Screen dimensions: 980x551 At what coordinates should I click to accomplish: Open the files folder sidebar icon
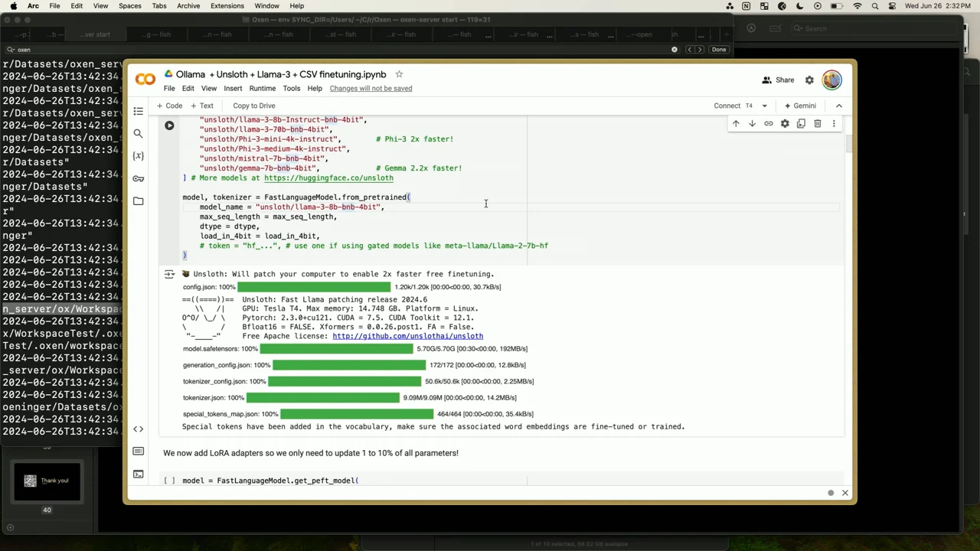coord(138,201)
